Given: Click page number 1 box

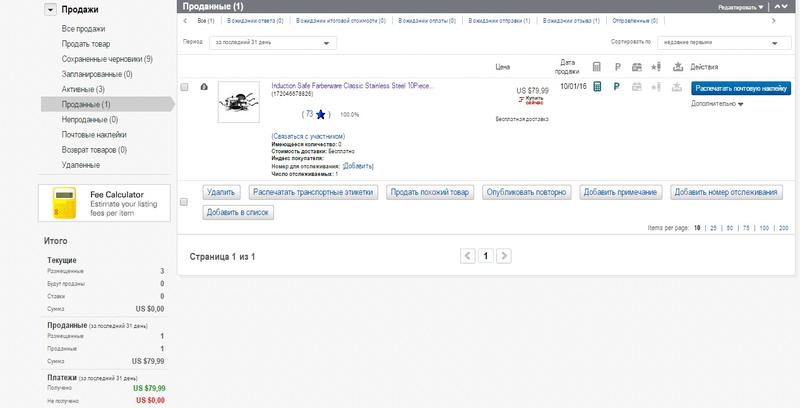Looking at the screenshot, I should [x=486, y=256].
